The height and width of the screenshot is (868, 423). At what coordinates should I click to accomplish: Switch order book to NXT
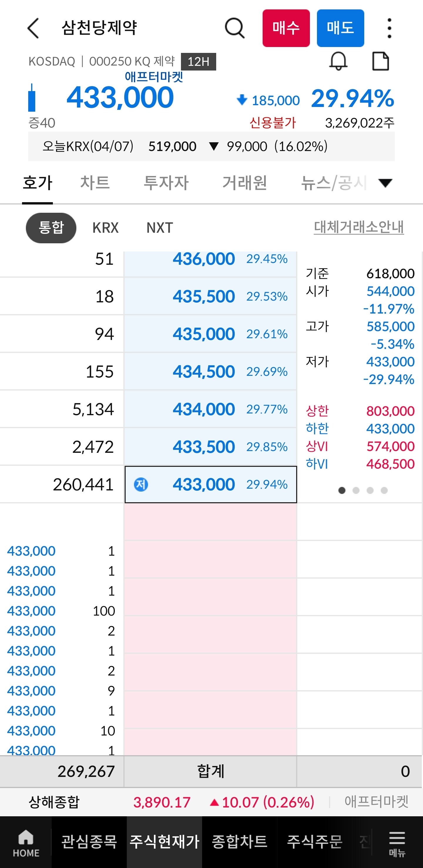[160, 228]
